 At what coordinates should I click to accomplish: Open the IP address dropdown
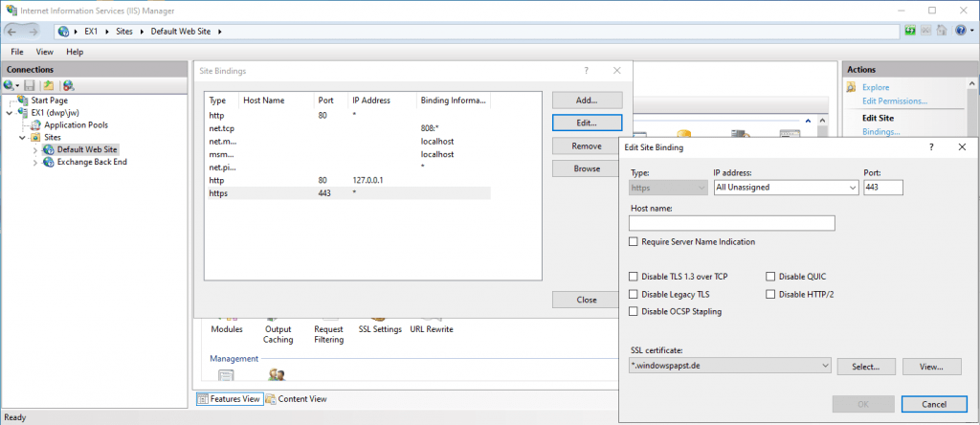pos(851,189)
